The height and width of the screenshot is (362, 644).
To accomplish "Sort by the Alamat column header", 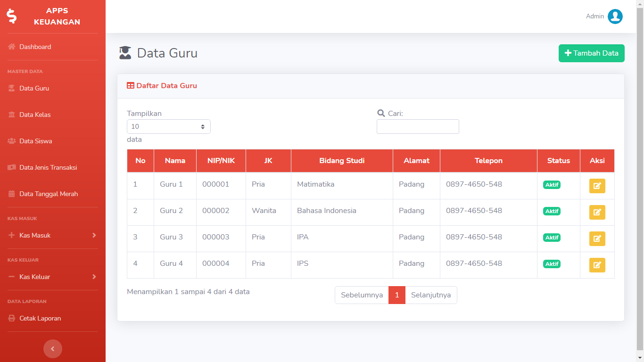I will pos(416,161).
